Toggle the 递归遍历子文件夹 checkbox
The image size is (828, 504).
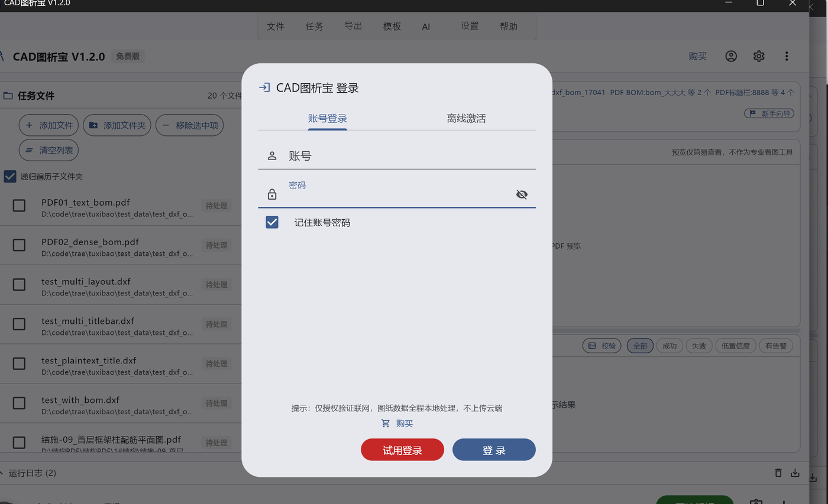pyautogui.click(x=10, y=176)
